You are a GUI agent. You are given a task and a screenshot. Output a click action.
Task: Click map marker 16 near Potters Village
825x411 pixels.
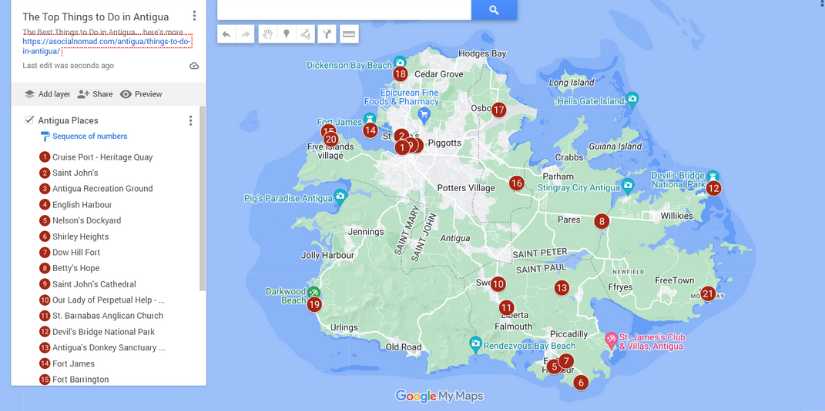pyautogui.click(x=517, y=183)
